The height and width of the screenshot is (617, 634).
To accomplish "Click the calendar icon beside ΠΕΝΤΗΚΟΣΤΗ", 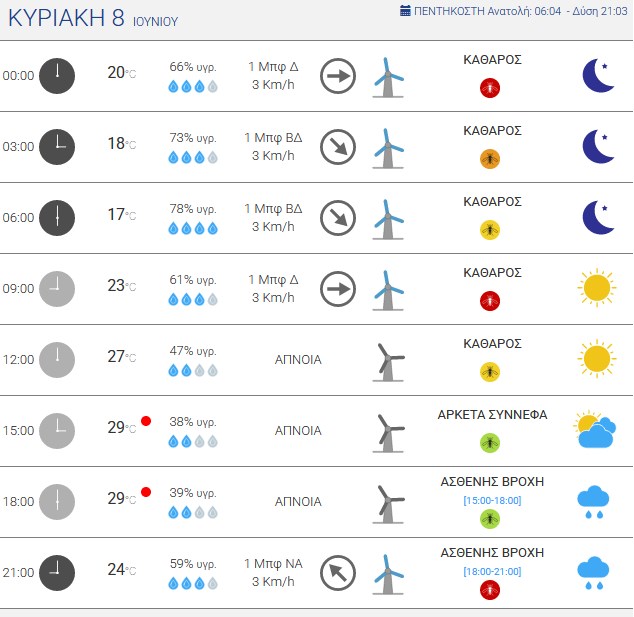I will (405, 11).
